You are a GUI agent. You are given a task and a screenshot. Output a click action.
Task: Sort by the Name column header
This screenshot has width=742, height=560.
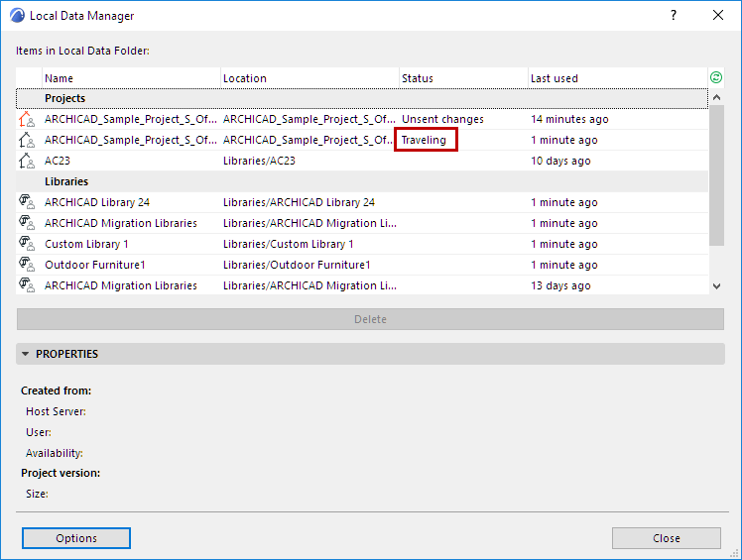pos(132,78)
